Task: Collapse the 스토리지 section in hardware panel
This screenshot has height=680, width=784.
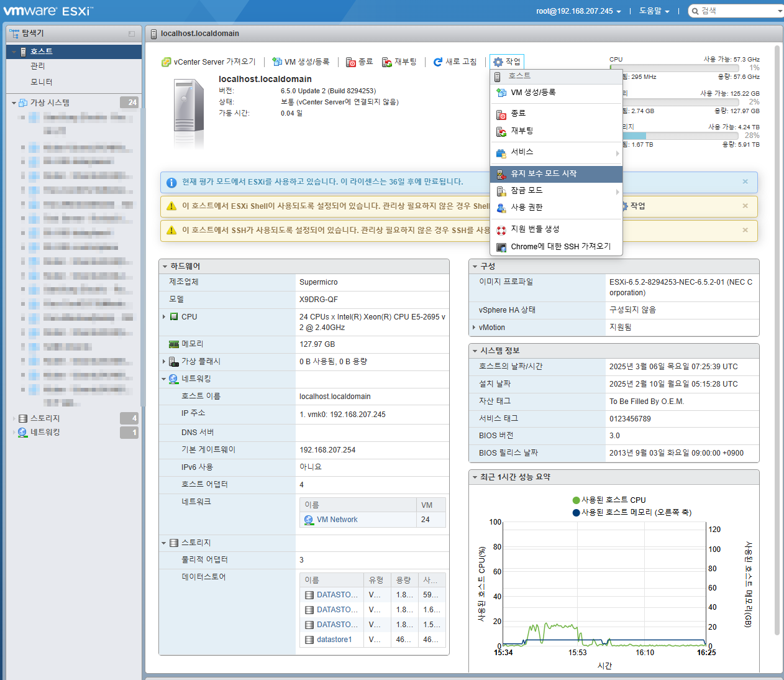Action: click(164, 543)
